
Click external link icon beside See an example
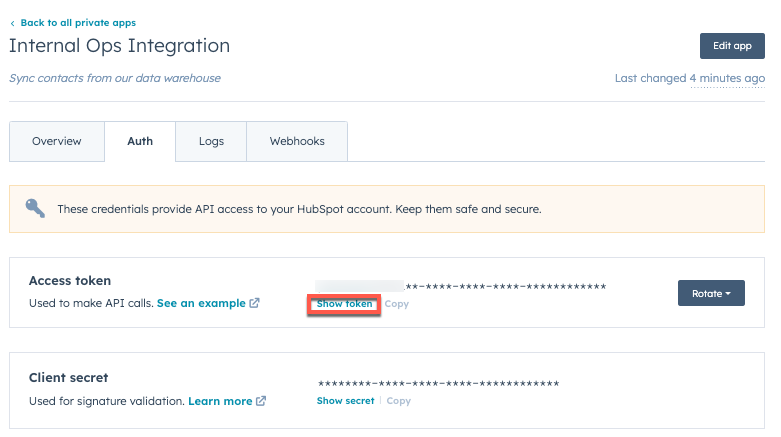pos(255,303)
